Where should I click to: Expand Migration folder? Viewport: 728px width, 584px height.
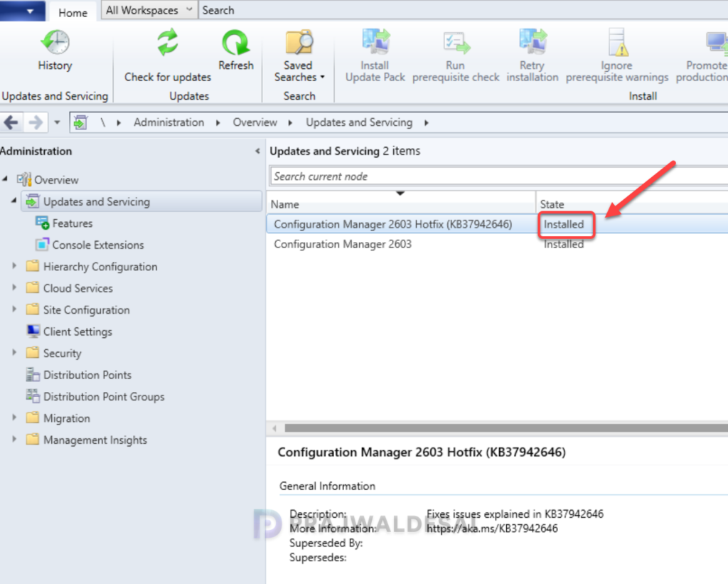[x=14, y=418]
